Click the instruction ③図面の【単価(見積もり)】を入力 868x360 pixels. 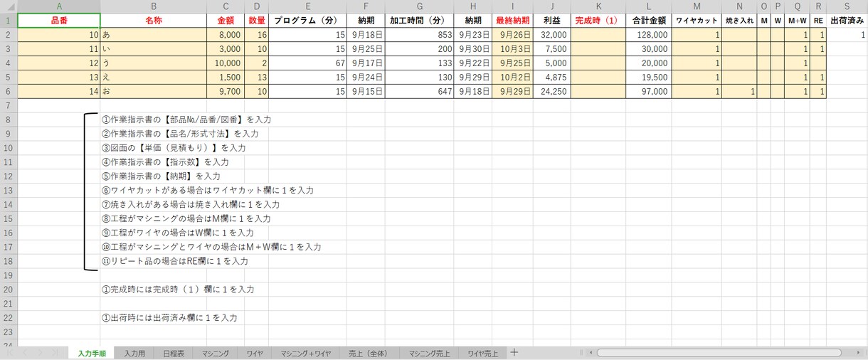[x=174, y=148]
